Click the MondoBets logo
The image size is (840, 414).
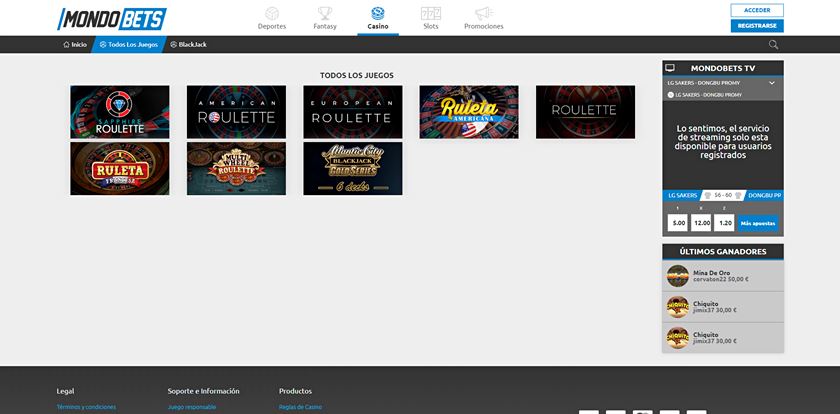tap(112, 19)
